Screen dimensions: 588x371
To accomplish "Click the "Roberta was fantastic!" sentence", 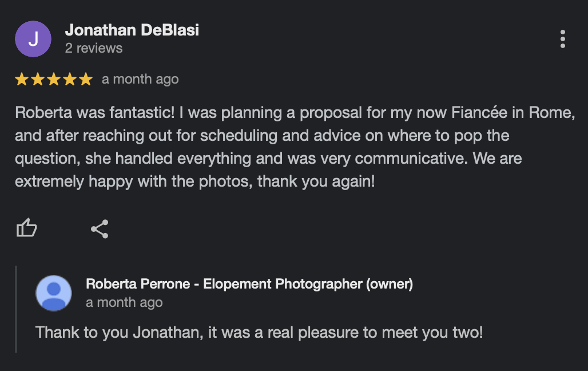I will (x=95, y=113).
